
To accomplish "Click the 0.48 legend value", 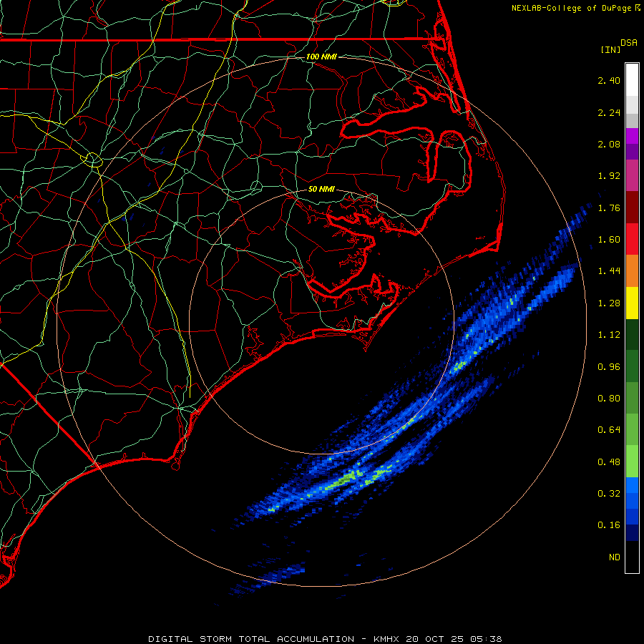I will pos(609,462).
